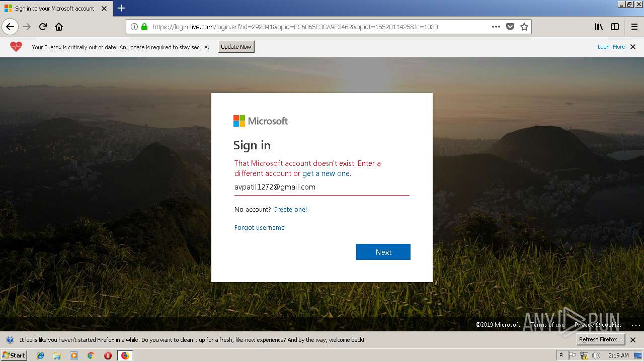The width and height of the screenshot is (644, 362).
Task: Click the green secure connection padlock
Action: tap(144, 27)
